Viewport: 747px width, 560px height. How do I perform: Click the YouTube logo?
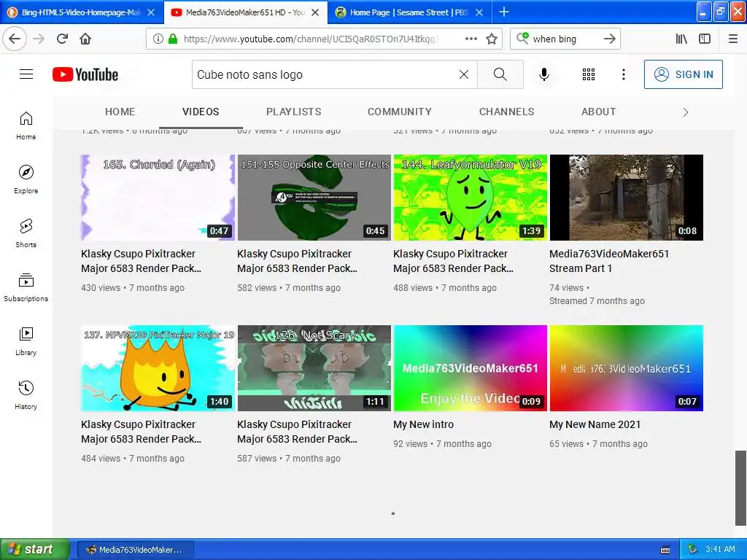click(x=85, y=74)
